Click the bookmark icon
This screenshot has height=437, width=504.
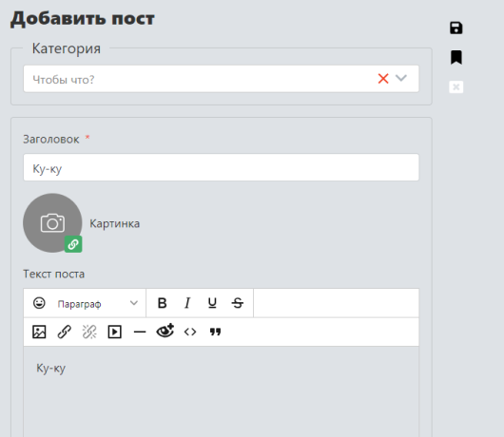coord(456,57)
